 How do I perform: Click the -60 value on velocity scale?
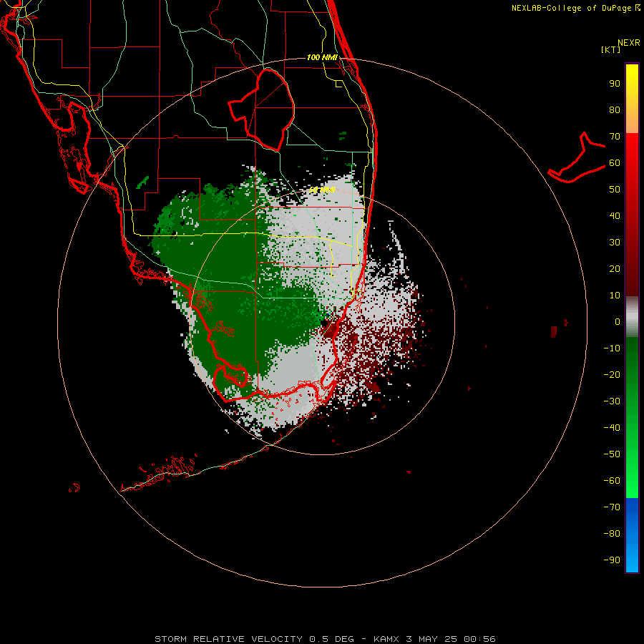612,481
